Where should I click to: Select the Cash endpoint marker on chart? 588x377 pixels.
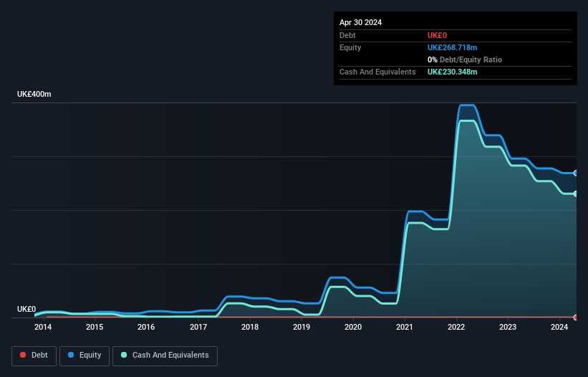coord(576,194)
